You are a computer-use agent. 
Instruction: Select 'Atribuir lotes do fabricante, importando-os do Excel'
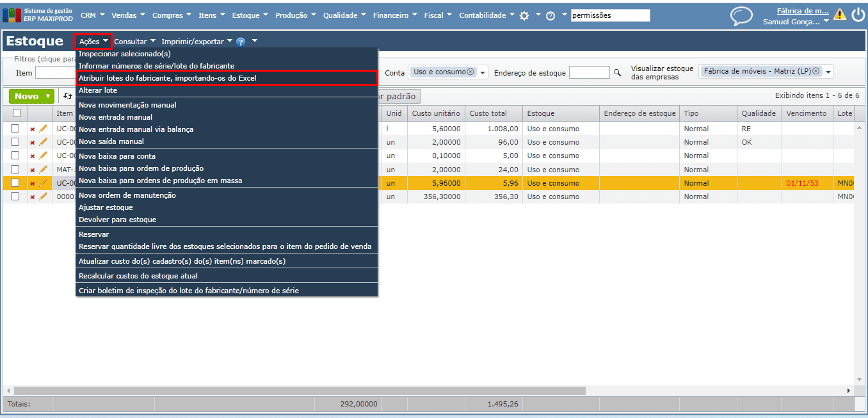click(167, 78)
